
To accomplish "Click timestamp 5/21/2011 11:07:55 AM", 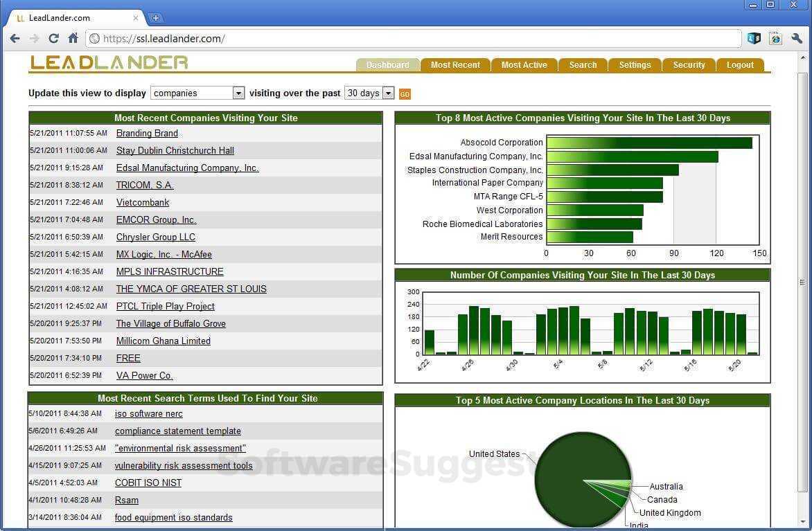I will pos(69,133).
